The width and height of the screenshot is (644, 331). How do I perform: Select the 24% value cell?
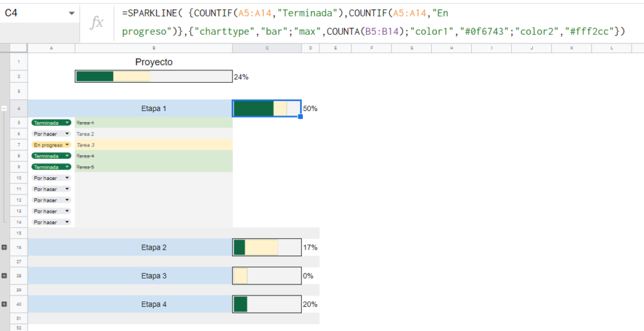point(267,77)
